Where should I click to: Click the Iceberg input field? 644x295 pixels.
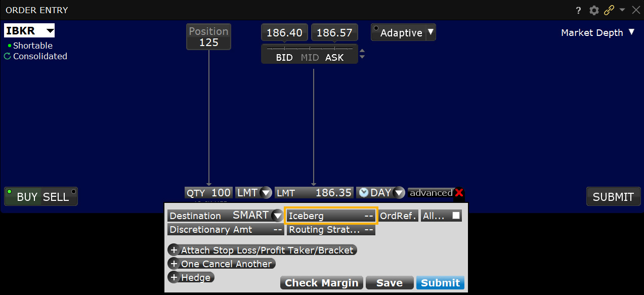pos(331,216)
